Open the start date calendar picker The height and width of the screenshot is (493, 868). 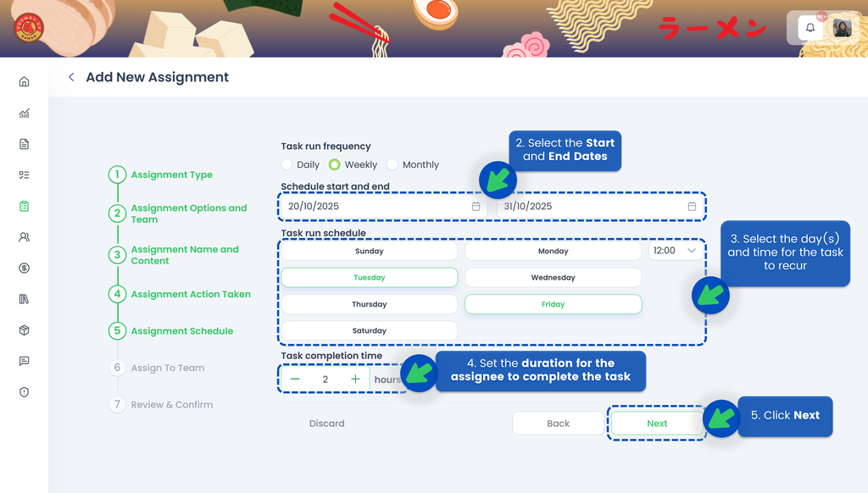[x=476, y=207]
